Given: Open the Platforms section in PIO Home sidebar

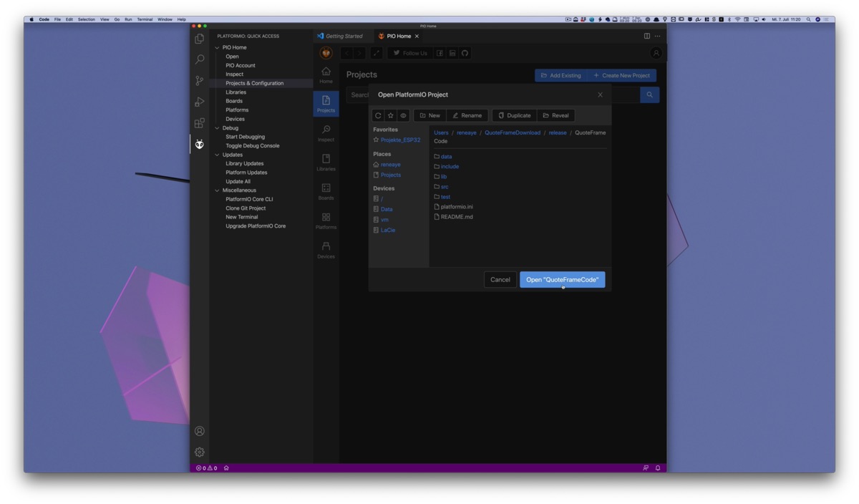Looking at the screenshot, I should pos(326,220).
